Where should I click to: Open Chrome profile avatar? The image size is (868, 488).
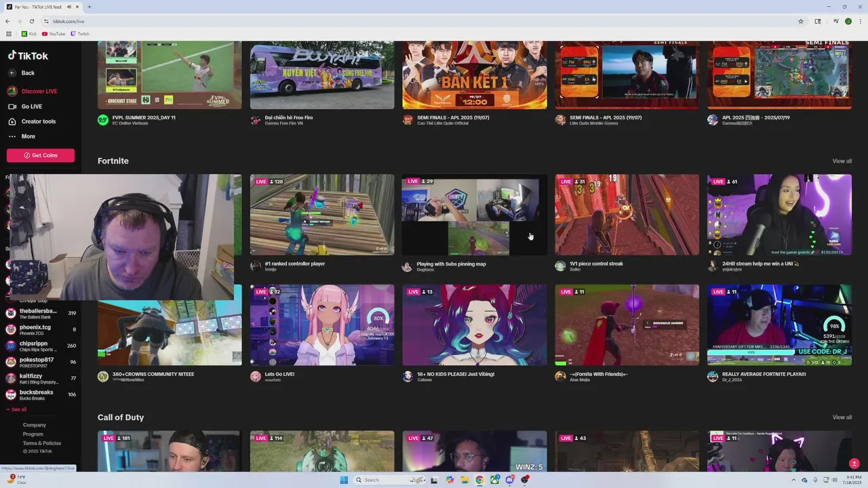pyautogui.click(x=848, y=21)
